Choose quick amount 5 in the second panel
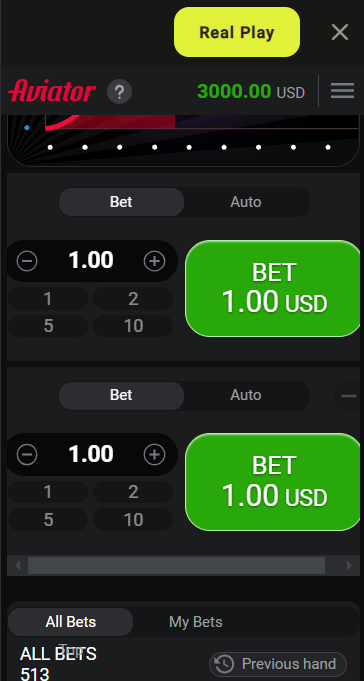This screenshot has height=681, width=364. (x=48, y=519)
